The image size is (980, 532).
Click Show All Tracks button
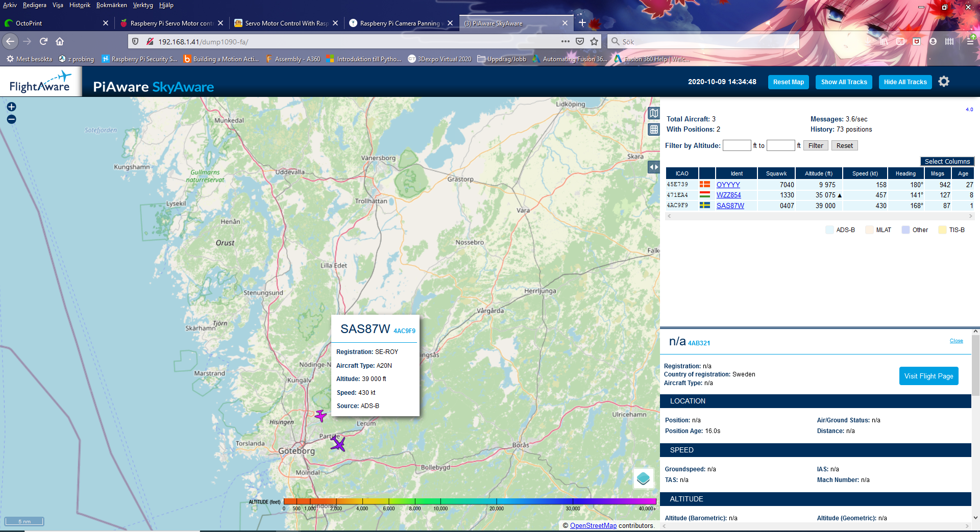click(844, 82)
